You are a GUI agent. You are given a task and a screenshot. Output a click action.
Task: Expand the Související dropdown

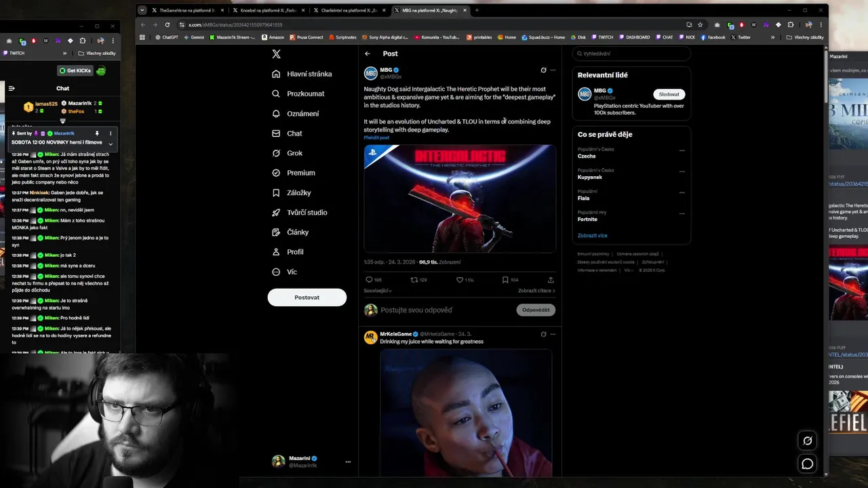click(378, 291)
